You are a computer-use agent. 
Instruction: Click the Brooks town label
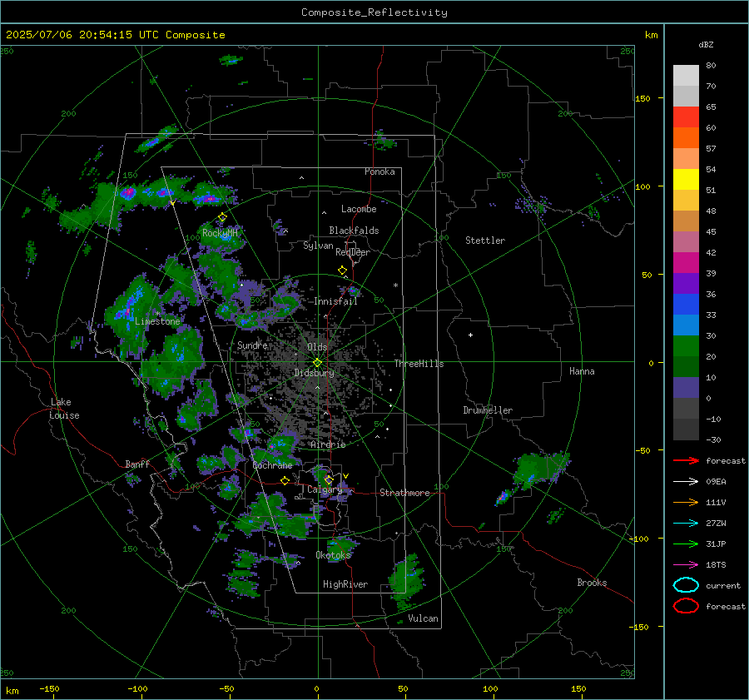[x=592, y=583]
